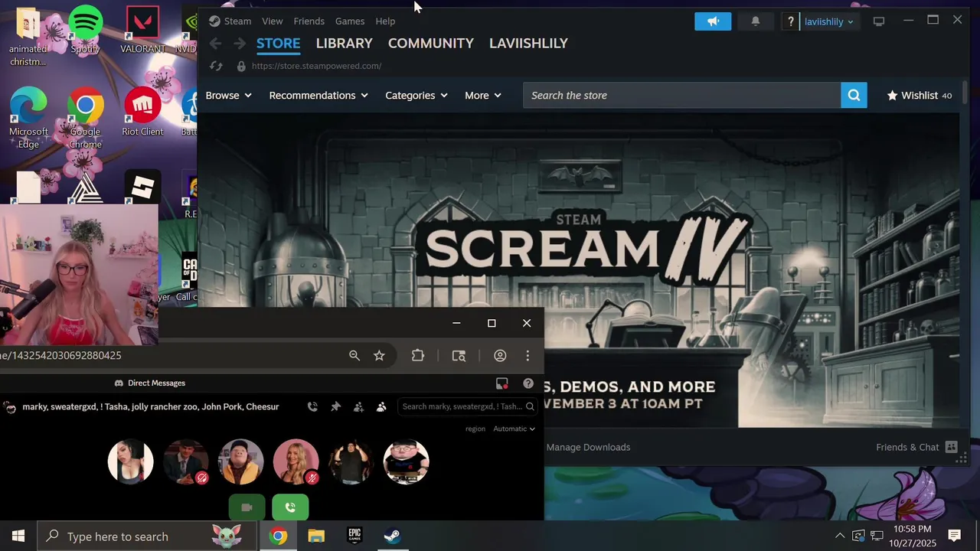Click the Friends & Chat text
980x551 pixels.
tap(907, 447)
